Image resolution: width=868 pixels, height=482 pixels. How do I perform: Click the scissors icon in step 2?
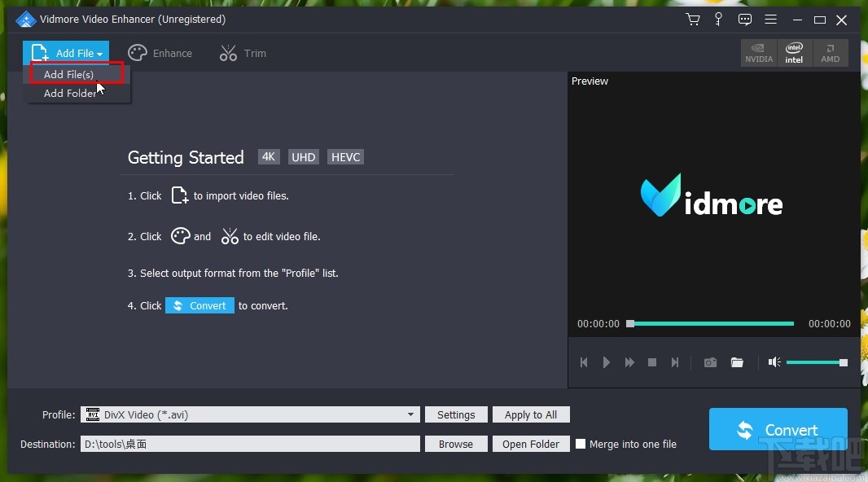(229, 236)
